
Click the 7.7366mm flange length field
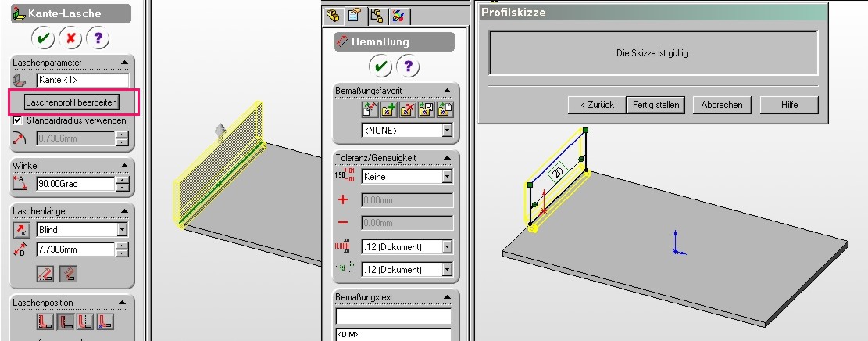click(75, 249)
